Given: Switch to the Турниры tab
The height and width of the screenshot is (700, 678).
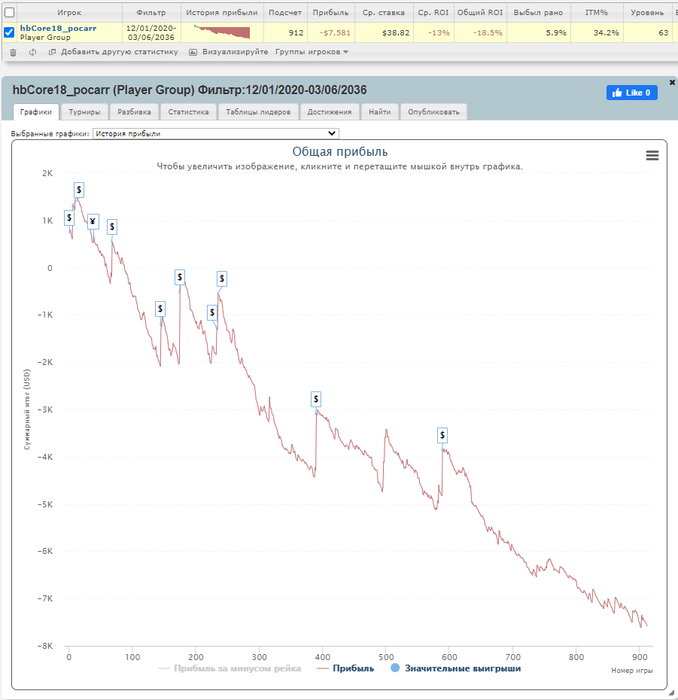Looking at the screenshot, I should click(x=84, y=112).
